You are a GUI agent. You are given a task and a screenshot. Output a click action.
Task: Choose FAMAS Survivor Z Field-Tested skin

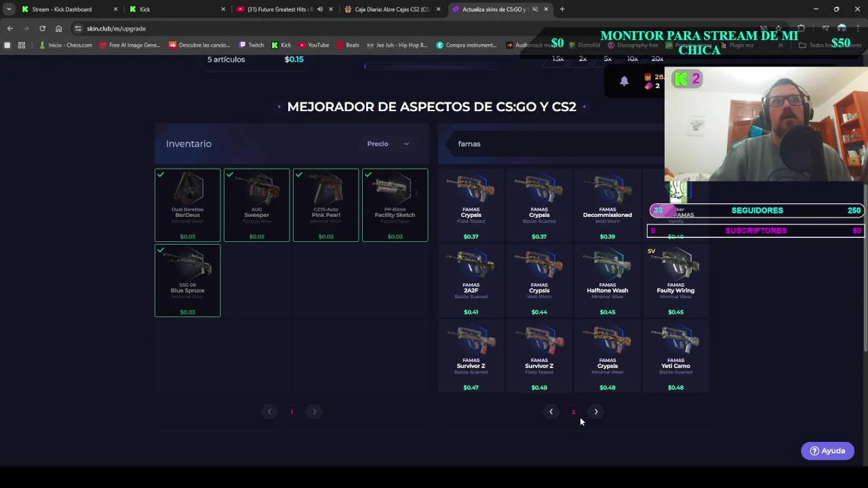[539, 357]
